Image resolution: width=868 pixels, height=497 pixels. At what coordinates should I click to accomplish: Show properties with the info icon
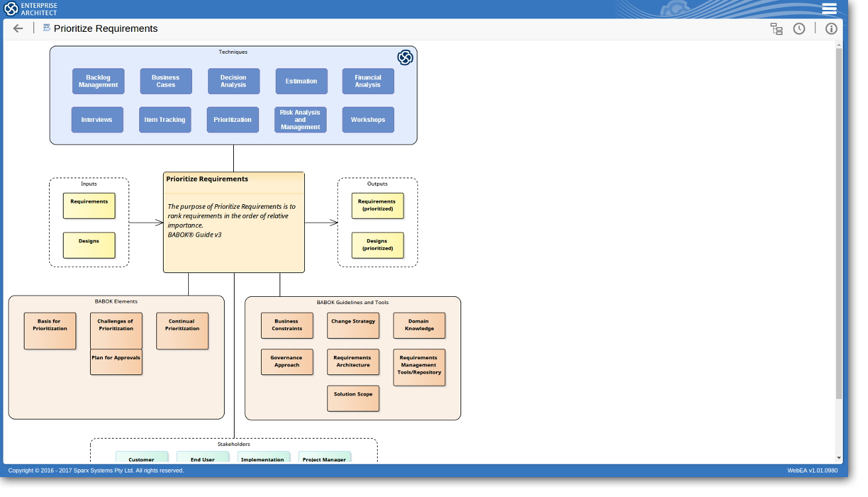pyautogui.click(x=831, y=28)
